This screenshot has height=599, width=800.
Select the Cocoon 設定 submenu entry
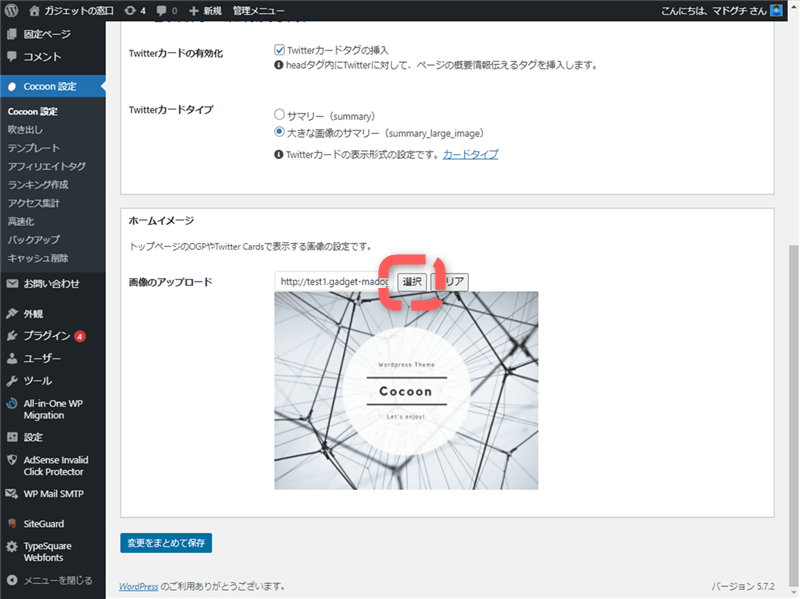click(x=33, y=111)
